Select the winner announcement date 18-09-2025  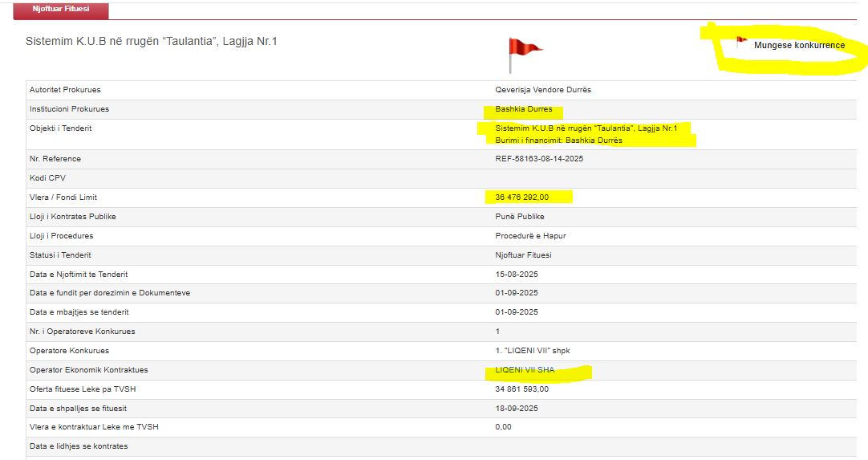[x=517, y=408]
